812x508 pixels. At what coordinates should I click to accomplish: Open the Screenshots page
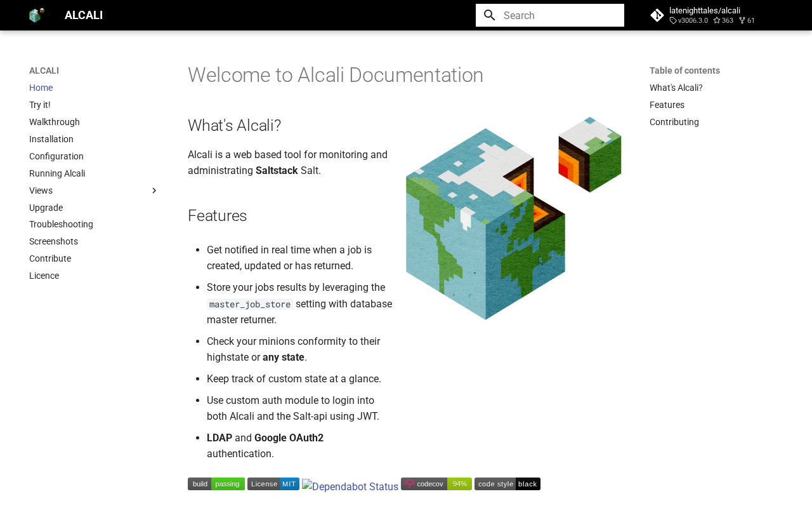[x=54, y=241]
